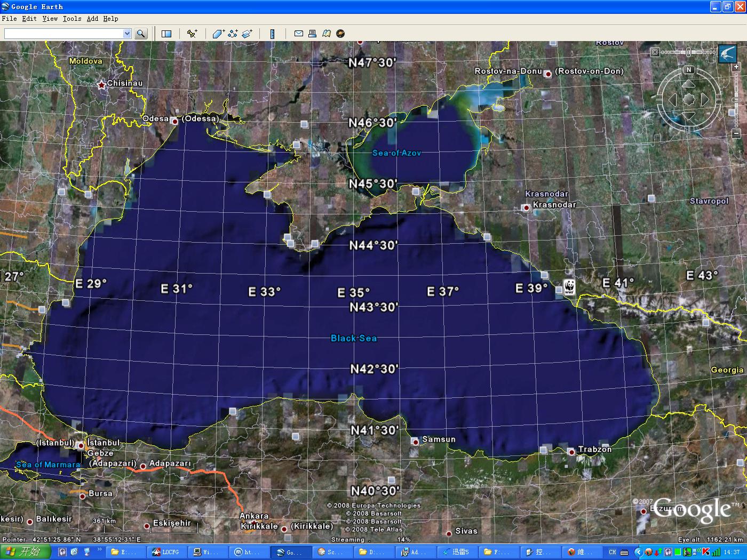Image resolution: width=747 pixels, height=560 pixels.
Task: Zoom in with plus button
Action: [x=736, y=68]
